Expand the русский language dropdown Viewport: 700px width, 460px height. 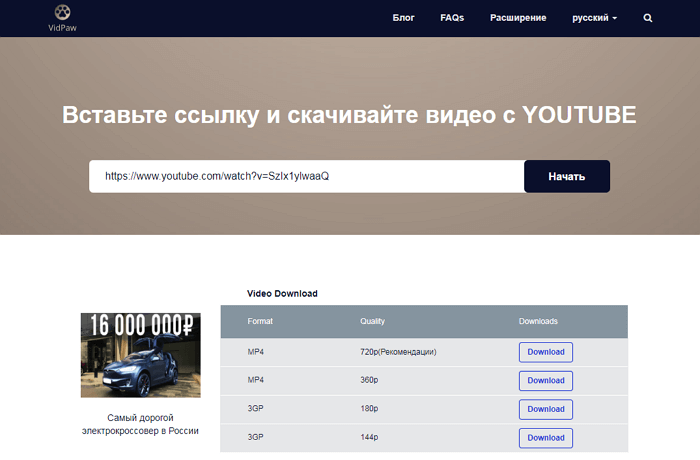click(x=594, y=18)
